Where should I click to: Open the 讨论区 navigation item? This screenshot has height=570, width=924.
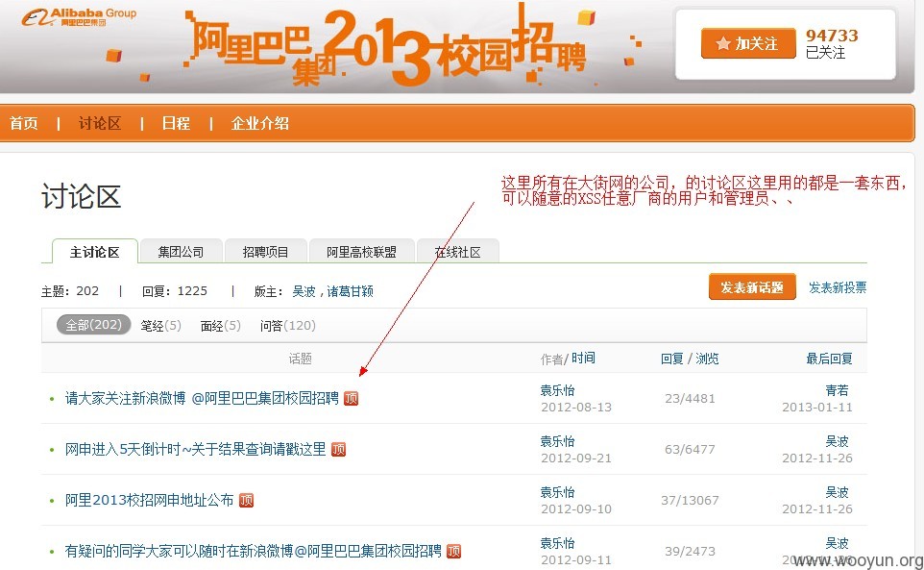100,123
